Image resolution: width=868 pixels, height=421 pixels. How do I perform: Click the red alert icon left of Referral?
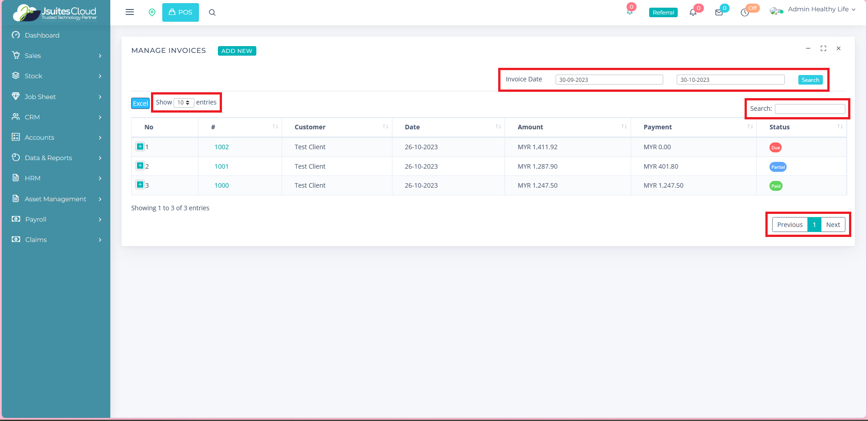(630, 11)
